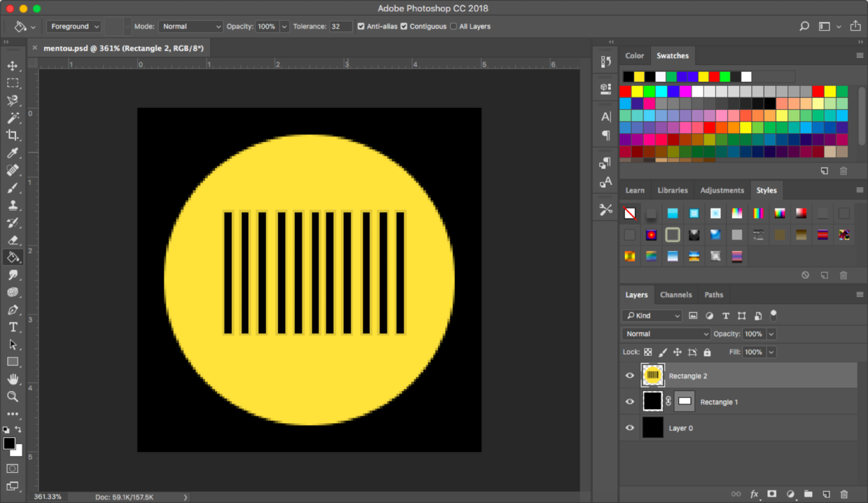Click the Tolerance input field
Viewport: 868px width, 503px height.
[x=340, y=27]
